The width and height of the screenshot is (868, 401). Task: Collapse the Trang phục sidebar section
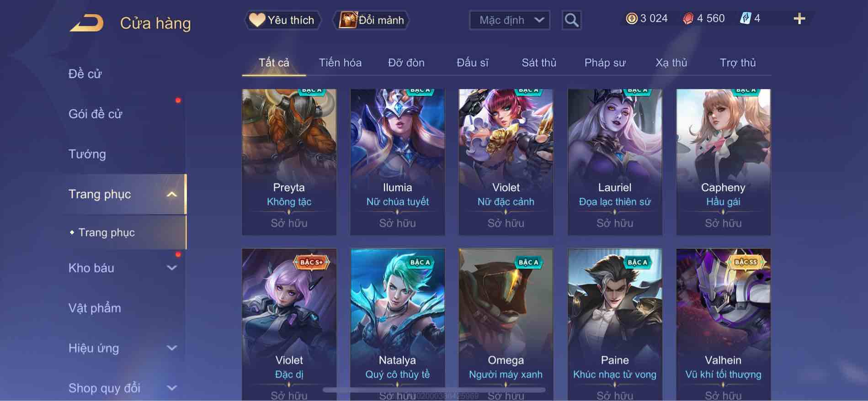171,194
